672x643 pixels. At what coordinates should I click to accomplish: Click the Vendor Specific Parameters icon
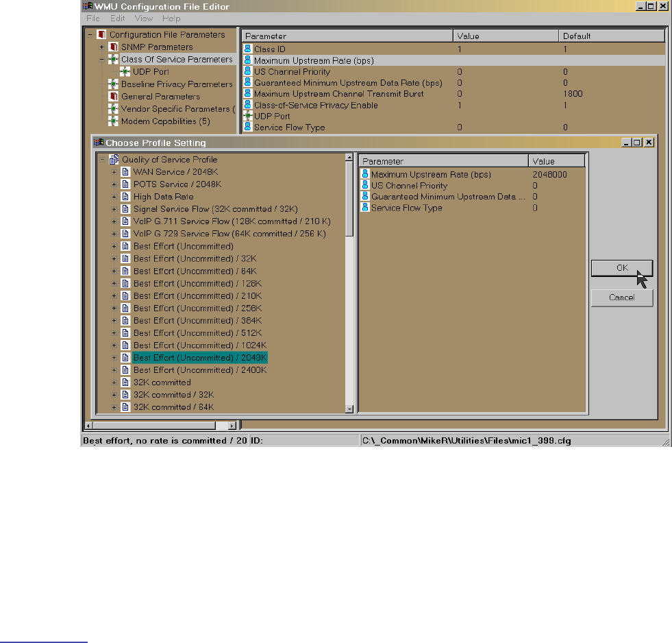(114, 109)
